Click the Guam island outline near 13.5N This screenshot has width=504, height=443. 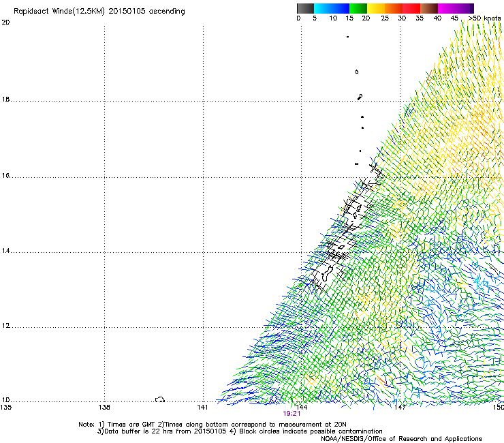tap(326, 273)
